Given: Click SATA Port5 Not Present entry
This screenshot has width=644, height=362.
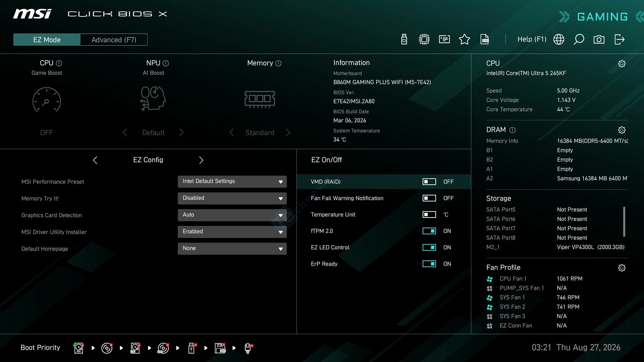Looking at the screenshot, I should point(537,210).
